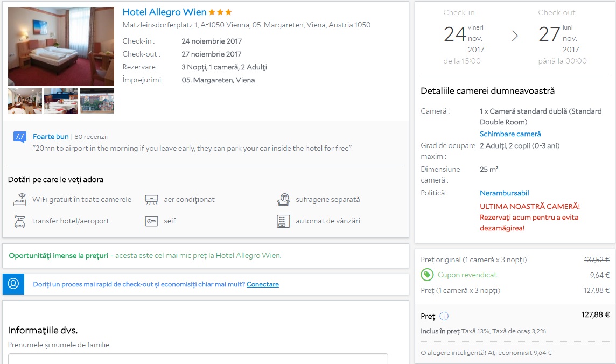Open the Hotel Allegro Wien title link
This screenshot has width=616, height=364.
164,12
